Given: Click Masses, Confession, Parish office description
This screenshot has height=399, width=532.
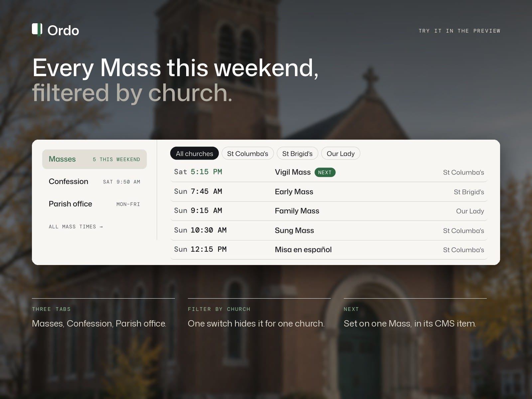Looking at the screenshot, I should pos(99,324).
